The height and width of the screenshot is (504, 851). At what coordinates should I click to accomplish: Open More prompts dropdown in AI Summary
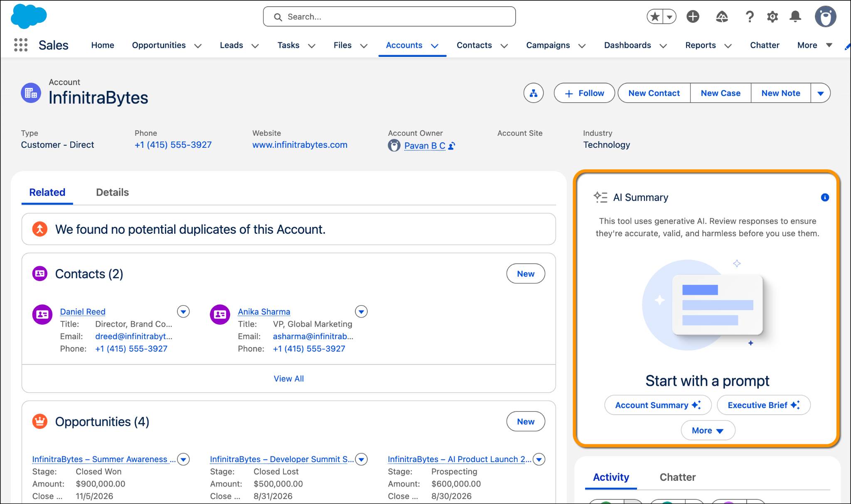pos(708,431)
